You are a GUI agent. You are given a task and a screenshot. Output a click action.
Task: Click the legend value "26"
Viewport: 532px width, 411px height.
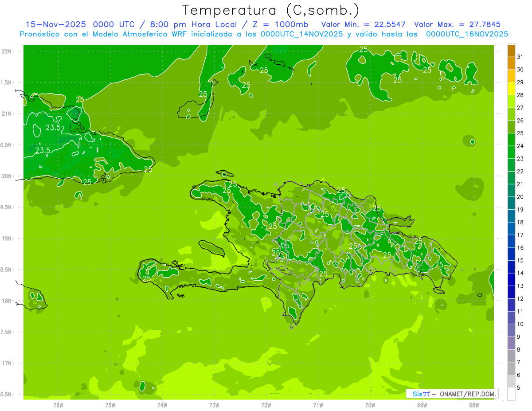pos(520,121)
